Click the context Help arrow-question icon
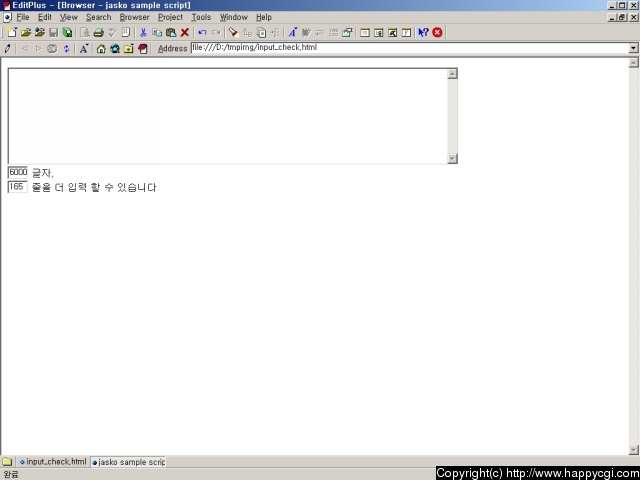The height and width of the screenshot is (480, 640). coord(423,32)
